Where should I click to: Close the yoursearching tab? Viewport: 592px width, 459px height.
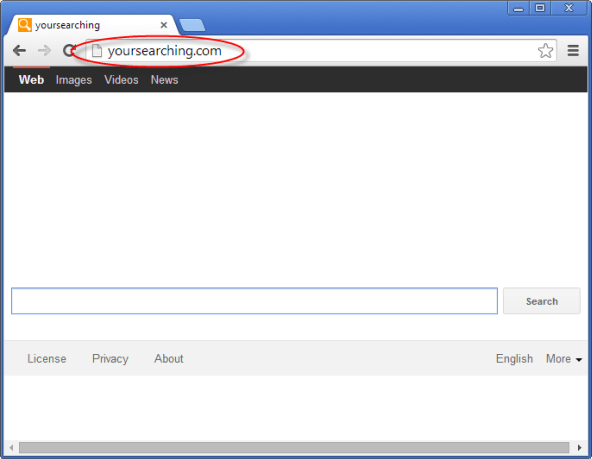click(x=164, y=25)
